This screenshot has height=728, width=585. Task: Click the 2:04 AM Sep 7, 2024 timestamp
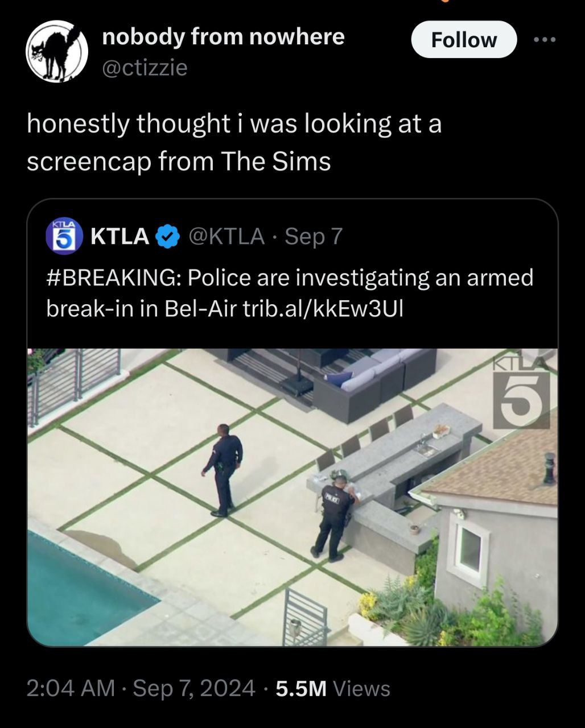click(x=141, y=689)
